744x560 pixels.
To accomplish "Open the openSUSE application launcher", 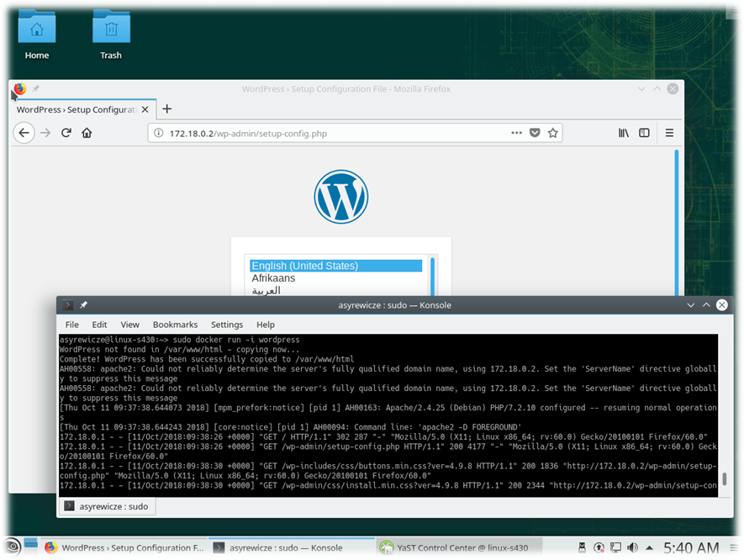I will click(13, 547).
